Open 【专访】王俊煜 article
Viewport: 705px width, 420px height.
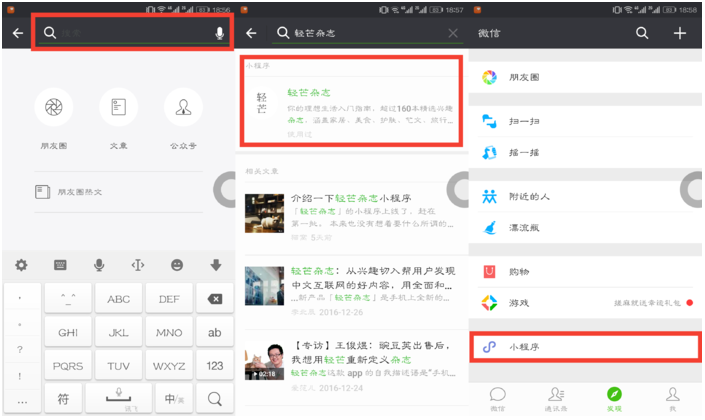351,366
